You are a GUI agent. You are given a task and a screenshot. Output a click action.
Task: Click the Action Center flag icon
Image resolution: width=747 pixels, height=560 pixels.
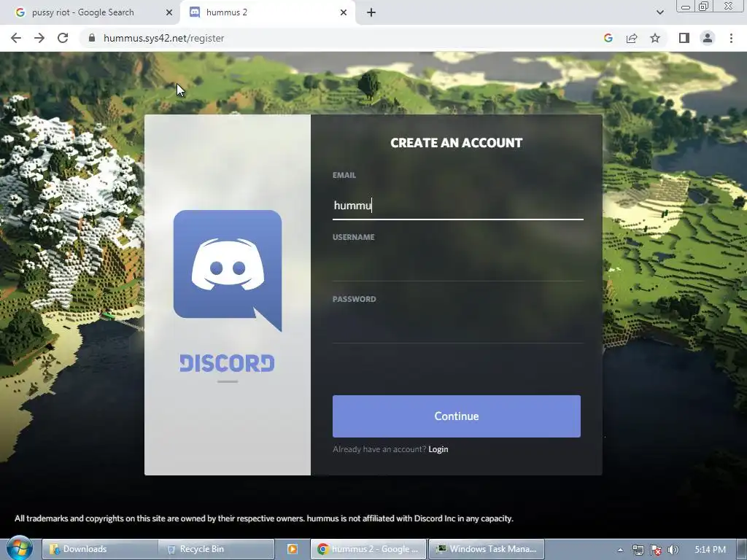(656, 550)
